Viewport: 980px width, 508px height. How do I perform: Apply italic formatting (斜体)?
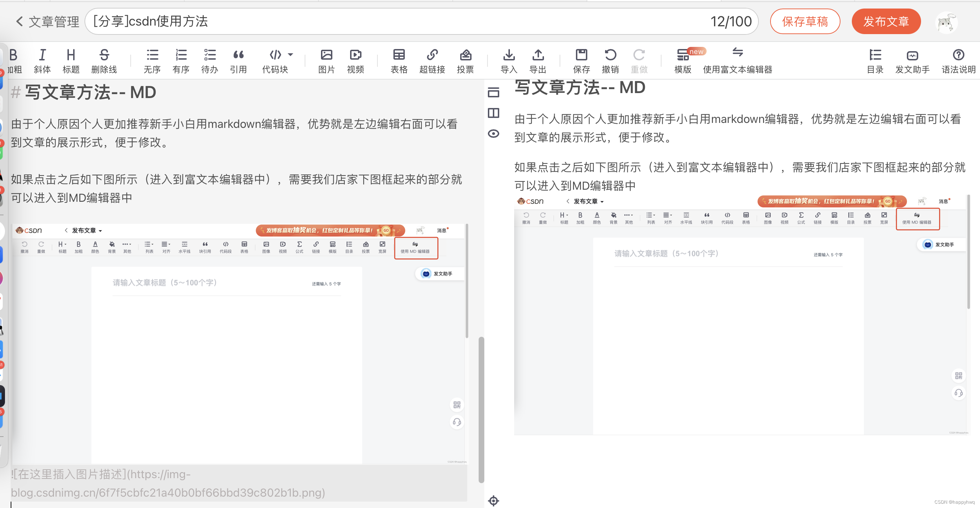(42, 61)
